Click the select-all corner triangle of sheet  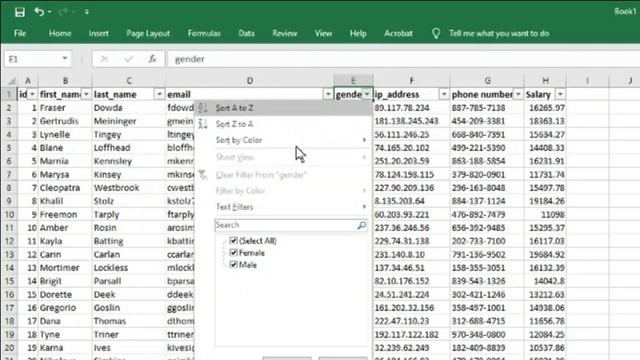[x=11, y=80]
